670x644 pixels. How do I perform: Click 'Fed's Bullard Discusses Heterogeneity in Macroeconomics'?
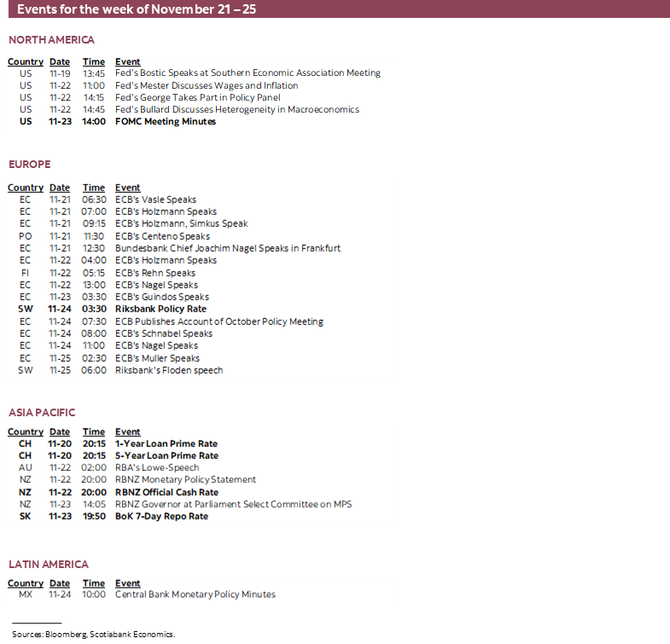[x=237, y=109]
